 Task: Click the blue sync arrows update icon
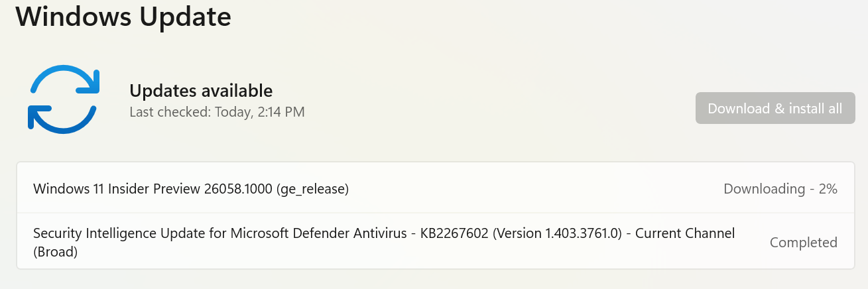click(x=63, y=99)
